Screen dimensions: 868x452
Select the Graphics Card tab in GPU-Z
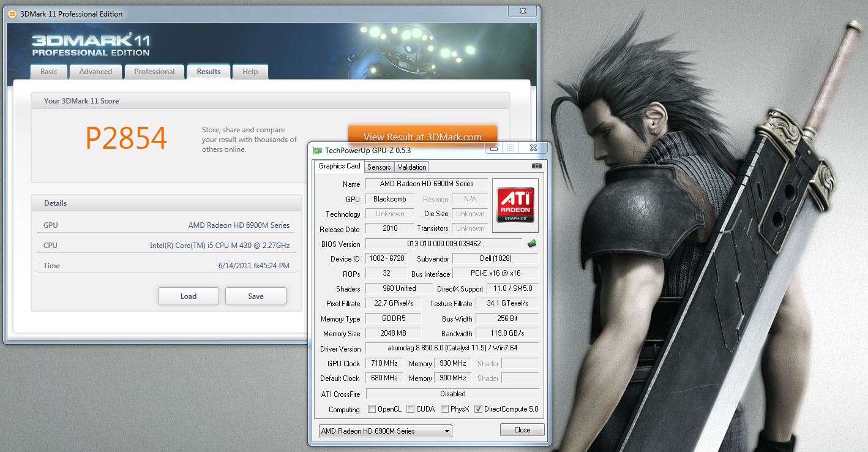340,166
